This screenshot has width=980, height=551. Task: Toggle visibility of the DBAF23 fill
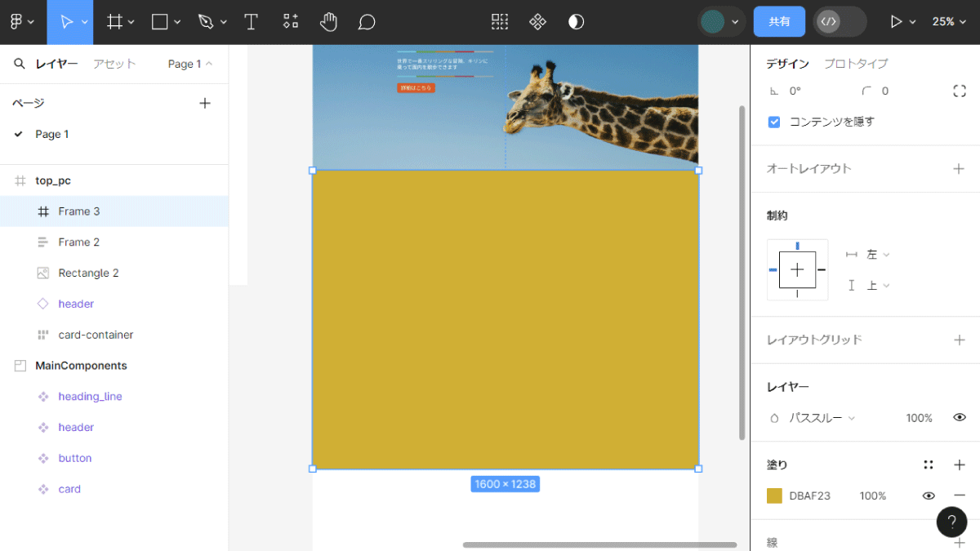click(x=929, y=495)
